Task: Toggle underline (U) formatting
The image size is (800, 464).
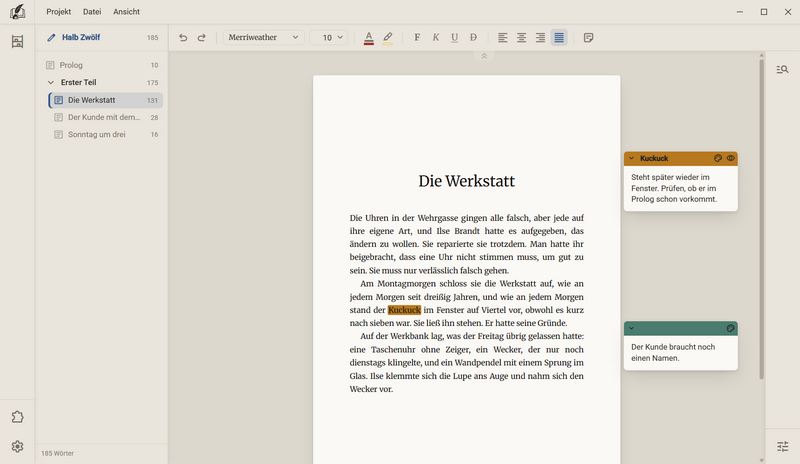Action: (x=455, y=37)
